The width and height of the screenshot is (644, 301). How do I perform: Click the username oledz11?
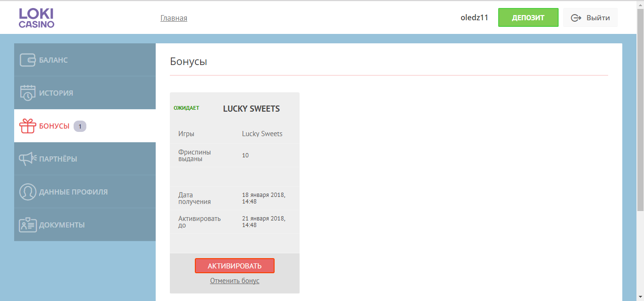pyautogui.click(x=474, y=18)
